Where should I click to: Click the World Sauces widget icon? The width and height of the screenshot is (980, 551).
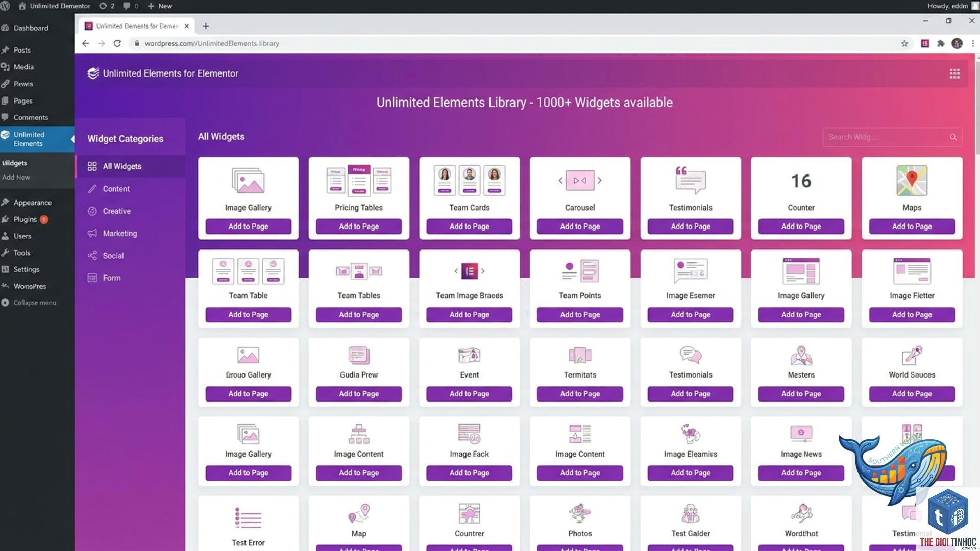pyautogui.click(x=912, y=355)
